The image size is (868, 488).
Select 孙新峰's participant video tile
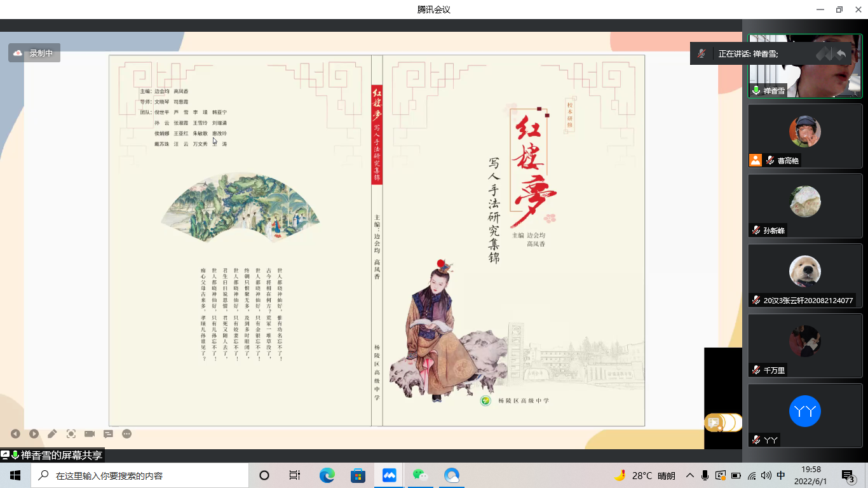(x=804, y=206)
